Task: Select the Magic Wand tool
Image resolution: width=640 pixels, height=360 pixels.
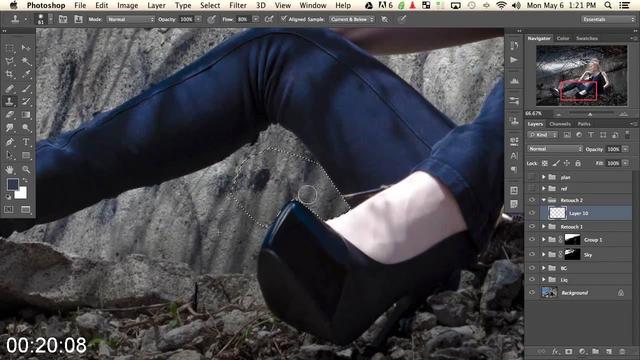Action: point(26,61)
